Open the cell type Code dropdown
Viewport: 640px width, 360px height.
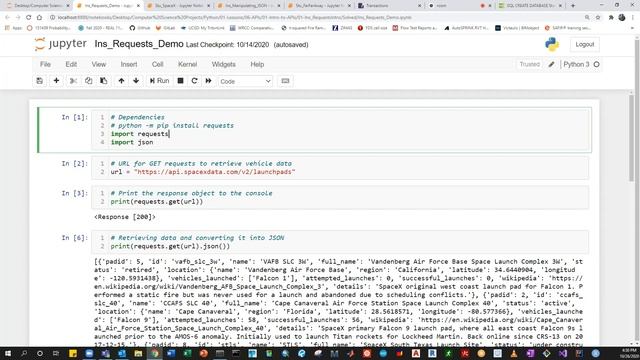click(x=245, y=81)
